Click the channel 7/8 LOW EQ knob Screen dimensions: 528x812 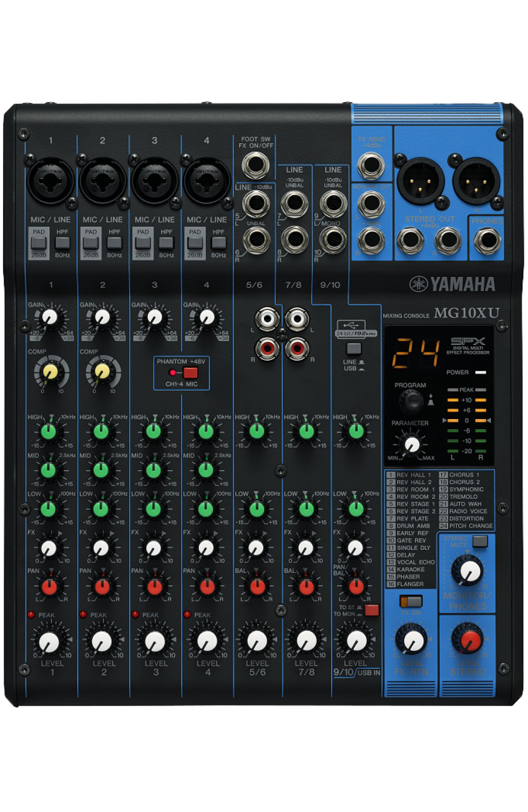(x=306, y=508)
